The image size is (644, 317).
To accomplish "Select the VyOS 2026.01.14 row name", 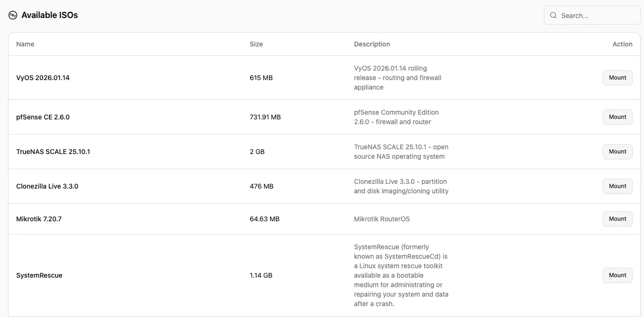I will point(43,78).
